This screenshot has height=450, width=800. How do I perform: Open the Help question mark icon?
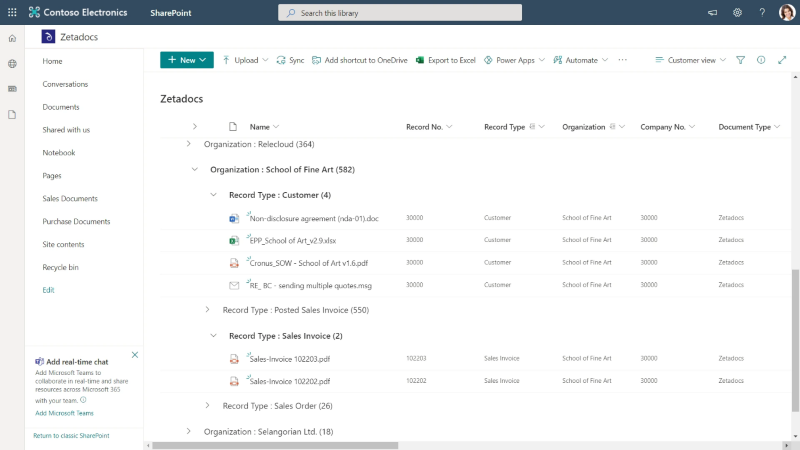click(x=762, y=13)
